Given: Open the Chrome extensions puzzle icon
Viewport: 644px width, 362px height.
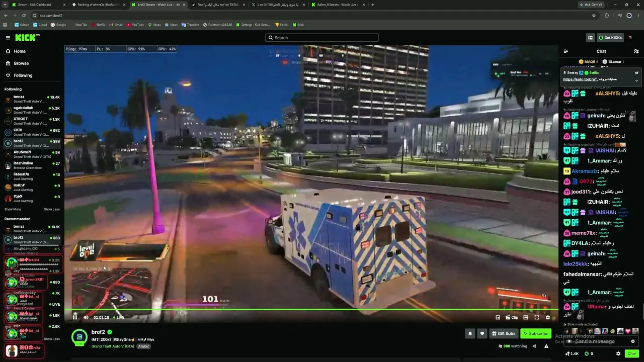Looking at the screenshot, I should coord(606,16).
